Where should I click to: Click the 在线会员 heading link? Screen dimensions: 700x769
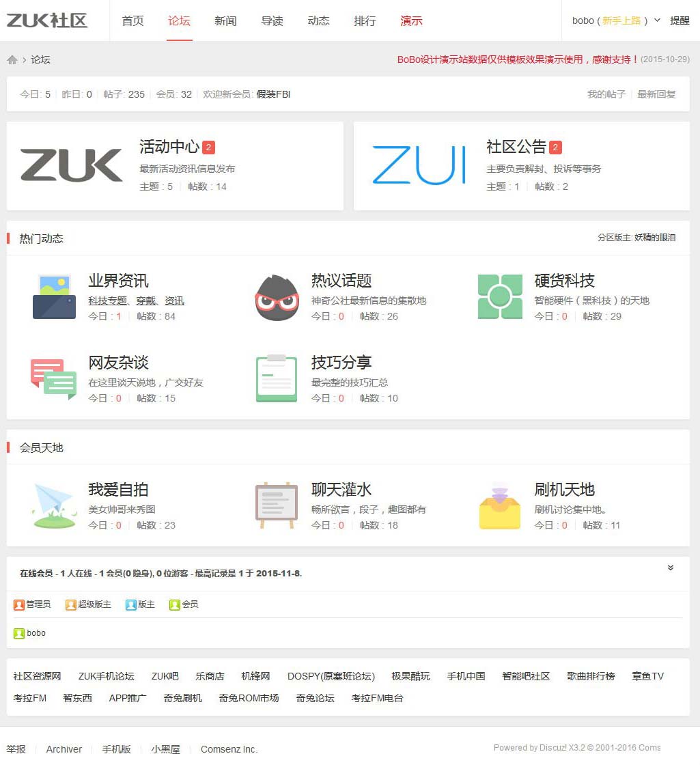click(36, 573)
